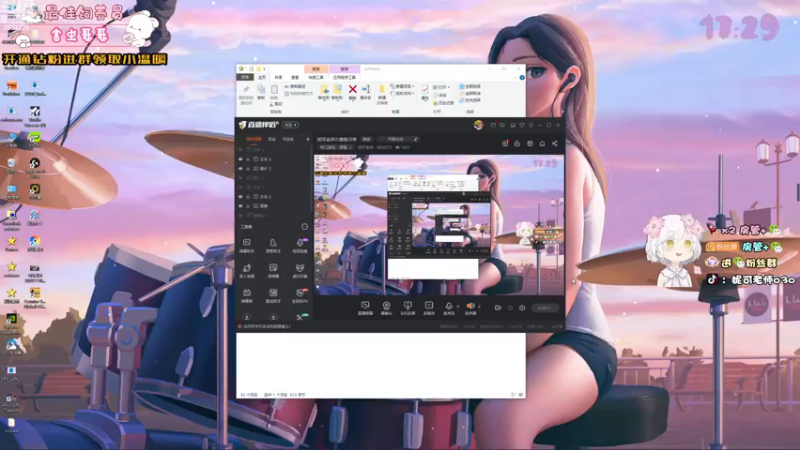The width and height of the screenshot is (800, 450).
Task: Click Invert Selection in Explorer ribbon
Action: coord(470,100)
